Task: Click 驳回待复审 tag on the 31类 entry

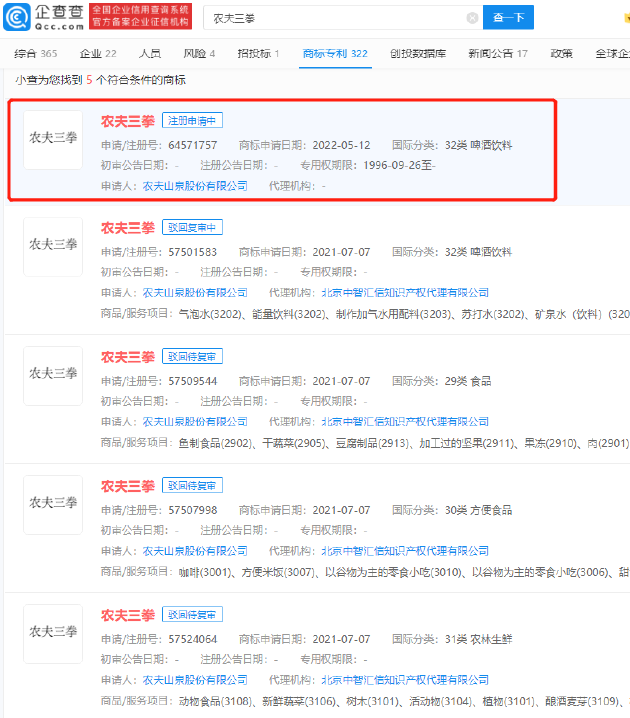Action: [x=192, y=615]
